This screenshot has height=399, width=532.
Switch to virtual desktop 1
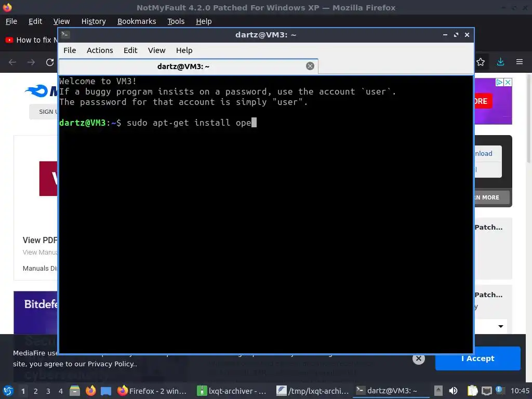pyautogui.click(x=23, y=391)
